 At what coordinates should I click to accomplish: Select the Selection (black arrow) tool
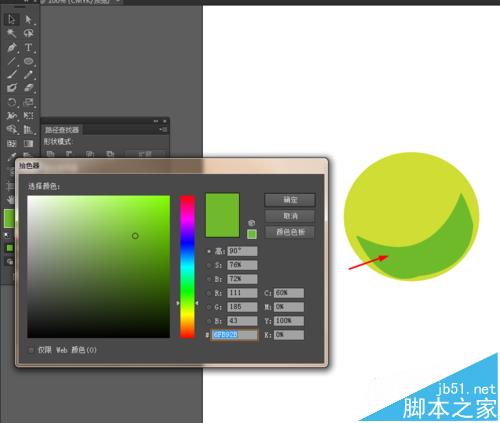click(11, 19)
